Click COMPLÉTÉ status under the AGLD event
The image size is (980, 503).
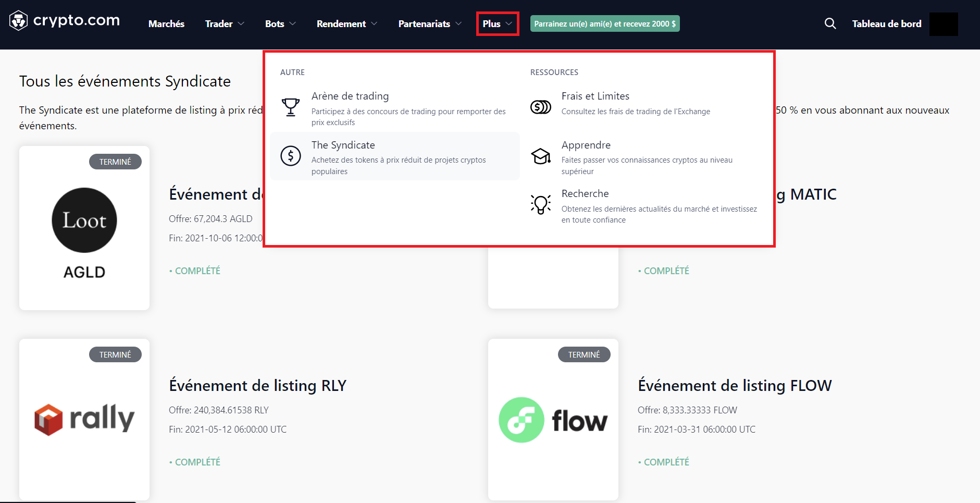point(195,271)
